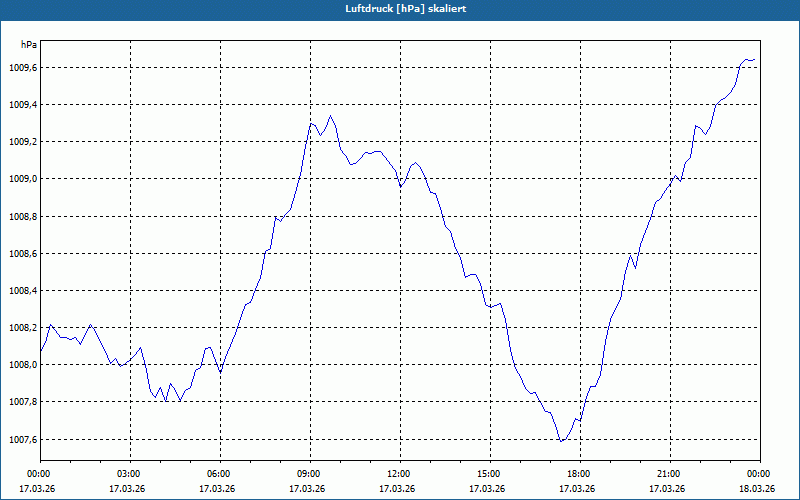Click the 18:00 time axis label
The width and height of the screenshot is (800, 500).
(x=579, y=473)
